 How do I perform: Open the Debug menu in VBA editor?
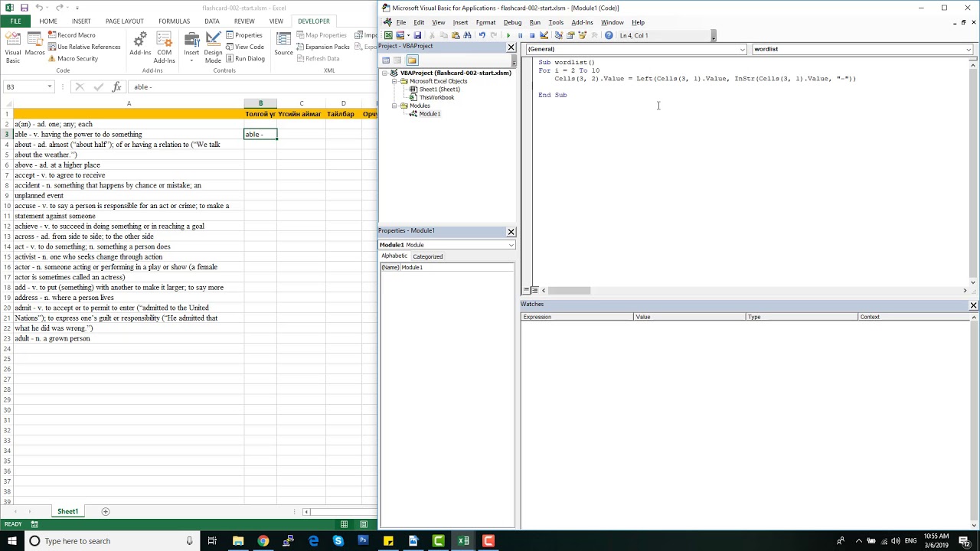tap(512, 22)
